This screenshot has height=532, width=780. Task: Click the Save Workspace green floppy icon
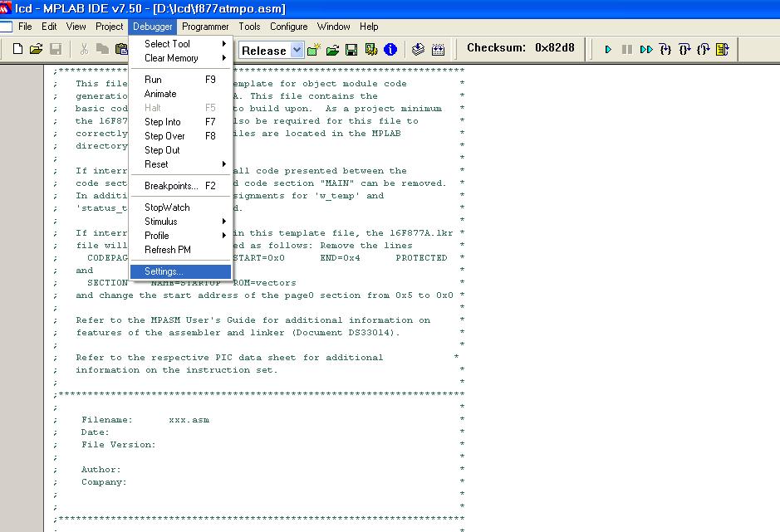click(x=351, y=50)
